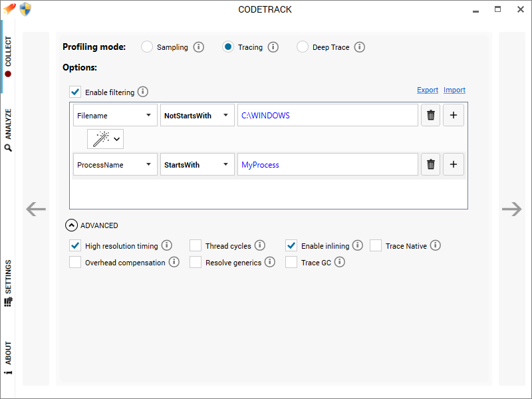
Task: Enable the Trace Native checkbox
Action: coord(376,245)
